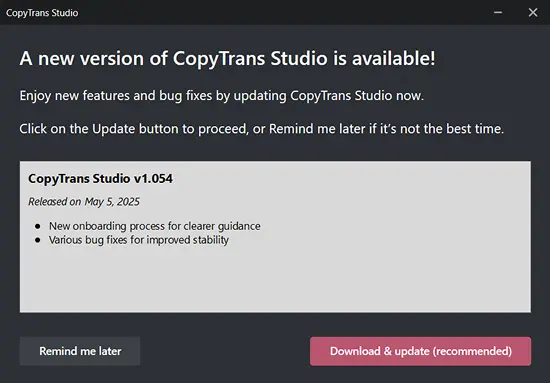Click the New onboarding process bullet
The height and width of the screenshot is (383, 550).
click(155, 226)
